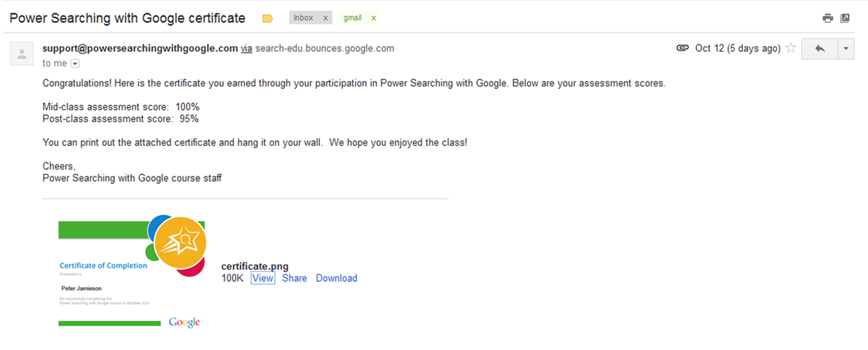Open email in new window icon

(x=845, y=18)
